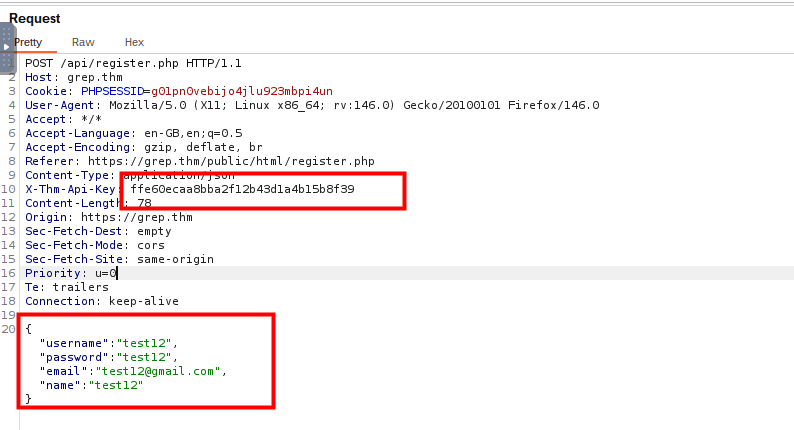The image size is (794, 430).
Task: Click the Accept-Encoding gzip, deflate, br line
Action: point(140,147)
